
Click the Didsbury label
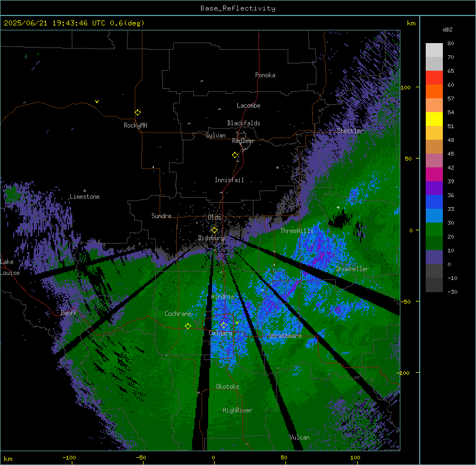(x=211, y=238)
